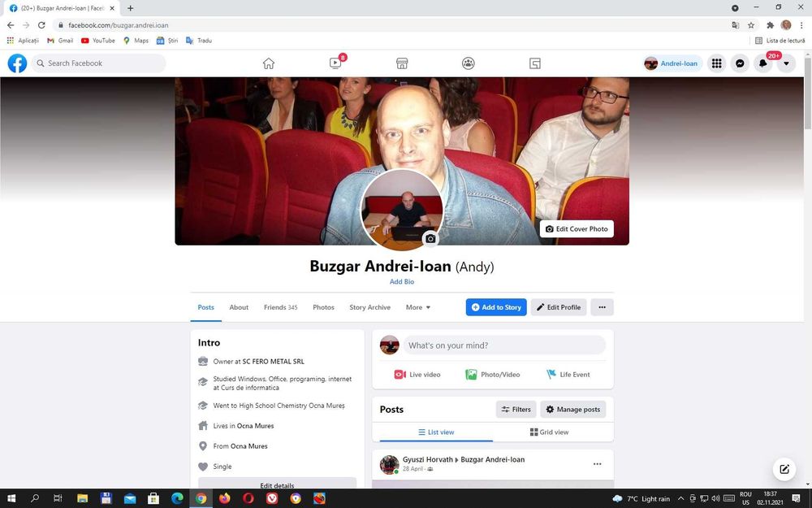Open SC FERO METAL SRL link

point(274,362)
